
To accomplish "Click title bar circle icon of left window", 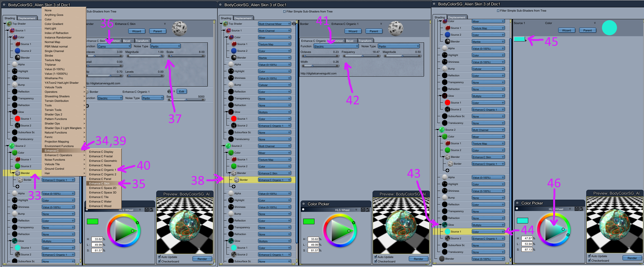I will pyautogui.click(x=4, y=5).
